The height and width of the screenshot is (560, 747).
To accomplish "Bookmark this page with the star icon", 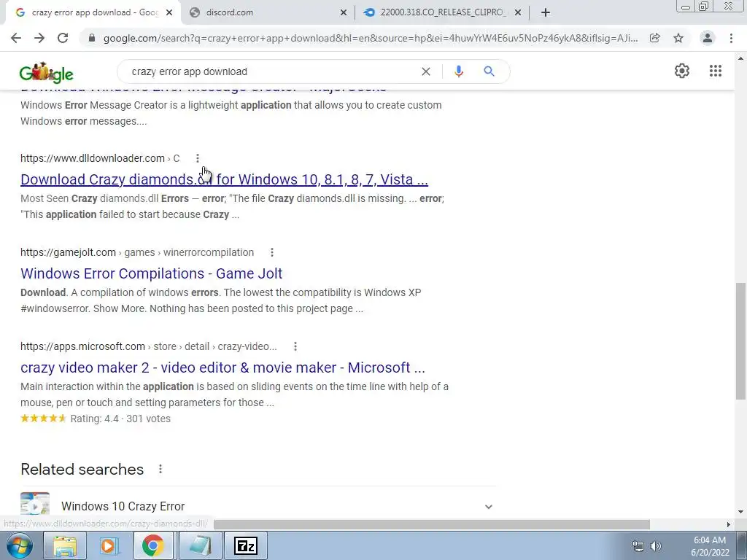I will pyautogui.click(x=678, y=38).
